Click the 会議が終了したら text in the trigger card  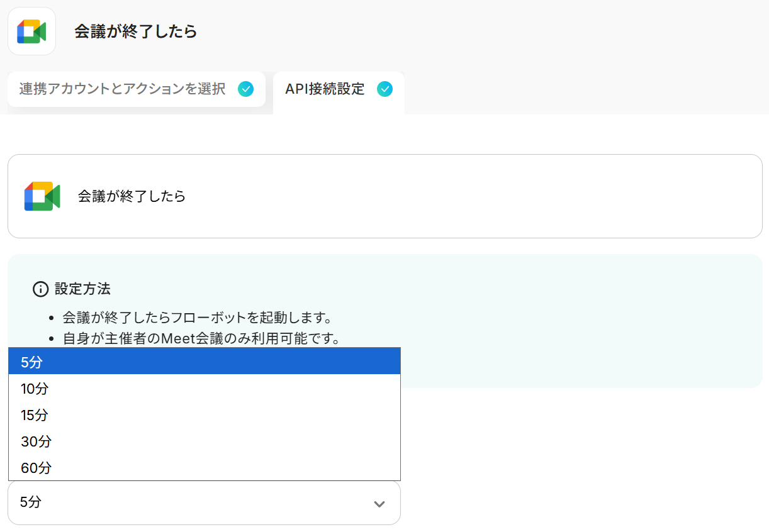point(132,196)
